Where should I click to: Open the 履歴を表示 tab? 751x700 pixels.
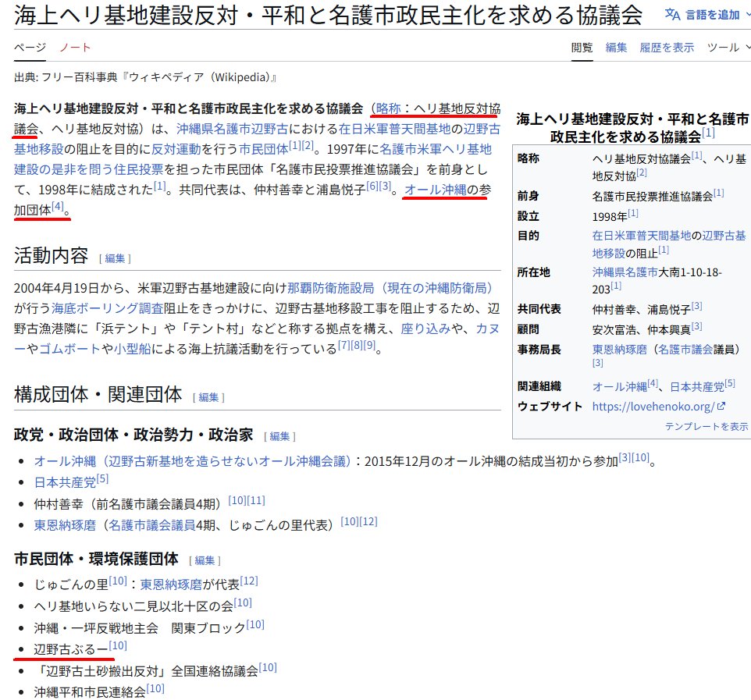667,48
